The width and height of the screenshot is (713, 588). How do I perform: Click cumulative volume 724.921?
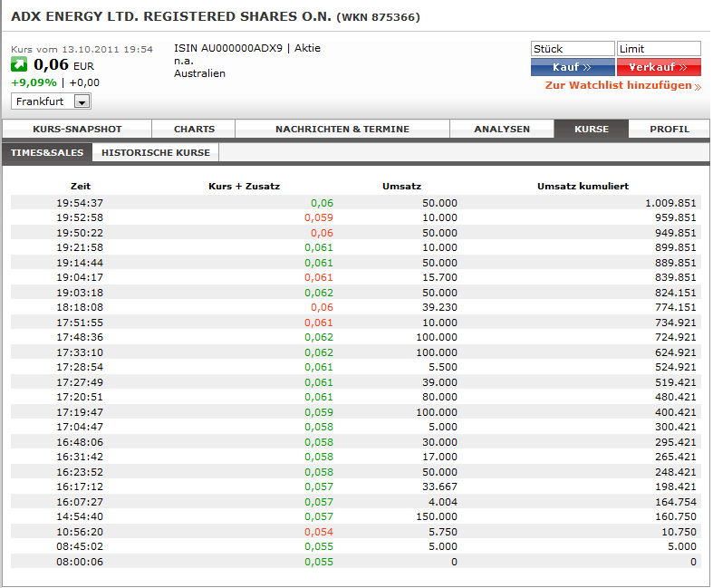(675, 337)
